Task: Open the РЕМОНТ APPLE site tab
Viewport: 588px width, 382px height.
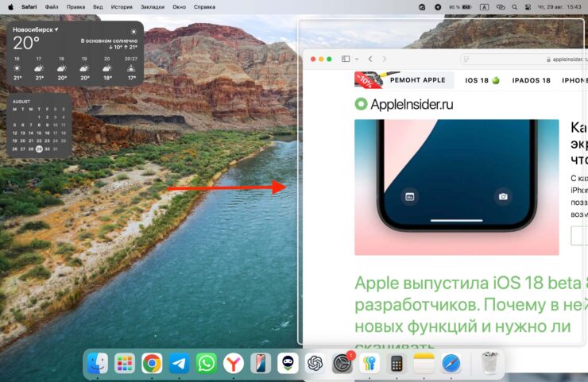Action: [x=415, y=80]
